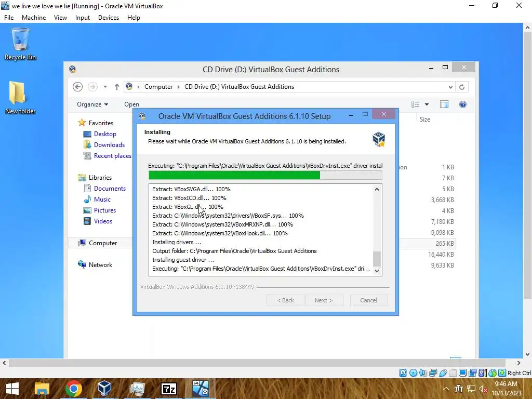The width and height of the screenshot is (532, 399).
Task: Click the Next > button in setup
Action: (x=324, y=300)
